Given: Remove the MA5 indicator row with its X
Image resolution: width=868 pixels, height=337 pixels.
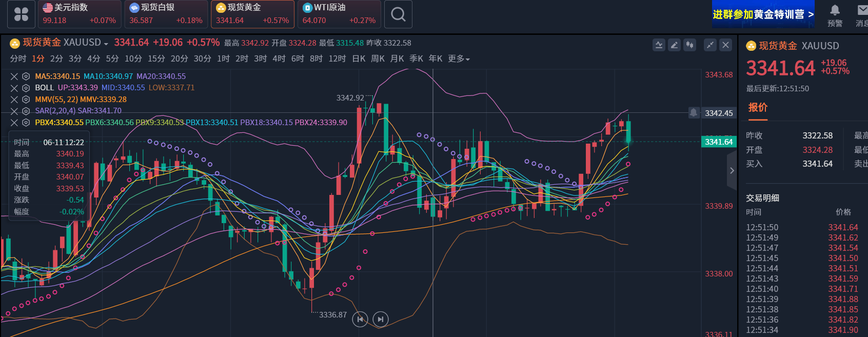Looking at the screenshot, I should click(x=14, y=76).
